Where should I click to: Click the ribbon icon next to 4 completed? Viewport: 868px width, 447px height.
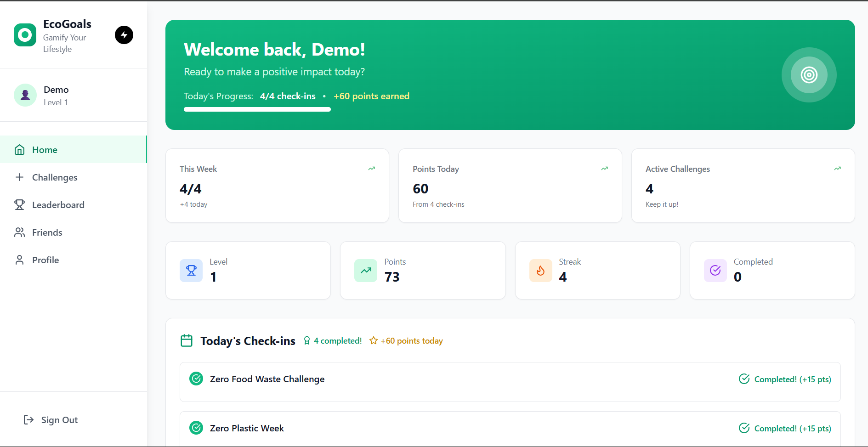tap(307, 341)
